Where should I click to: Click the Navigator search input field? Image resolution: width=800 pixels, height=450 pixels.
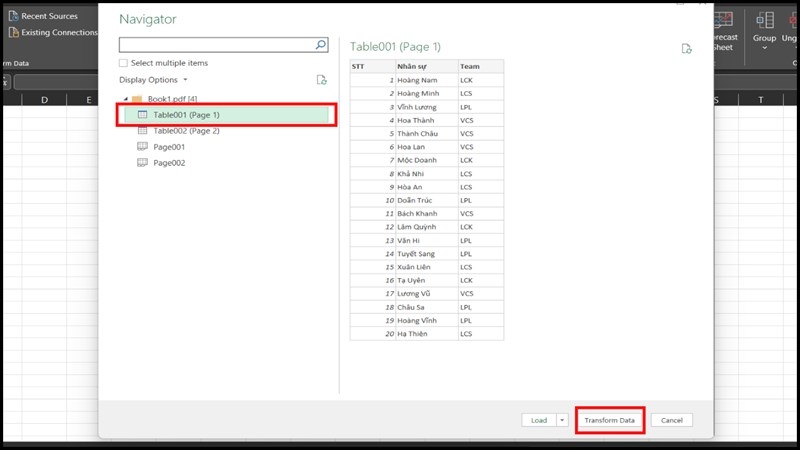point(215,45)
